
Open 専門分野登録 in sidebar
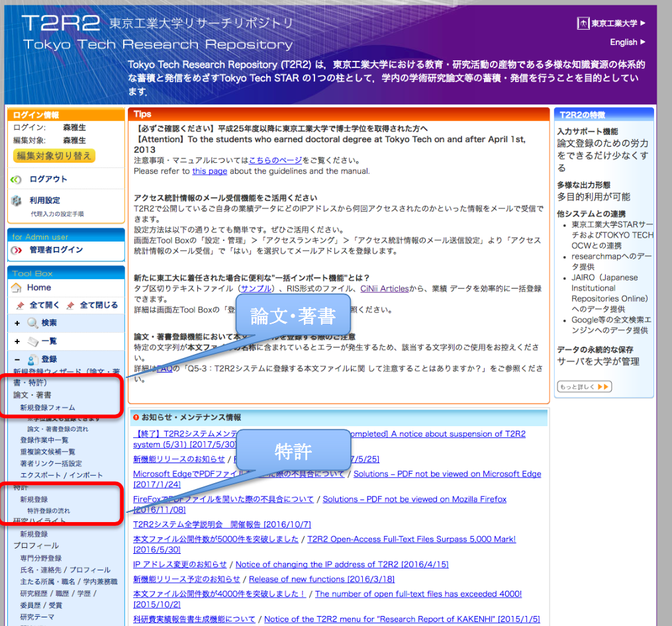(x=40, y=558)
